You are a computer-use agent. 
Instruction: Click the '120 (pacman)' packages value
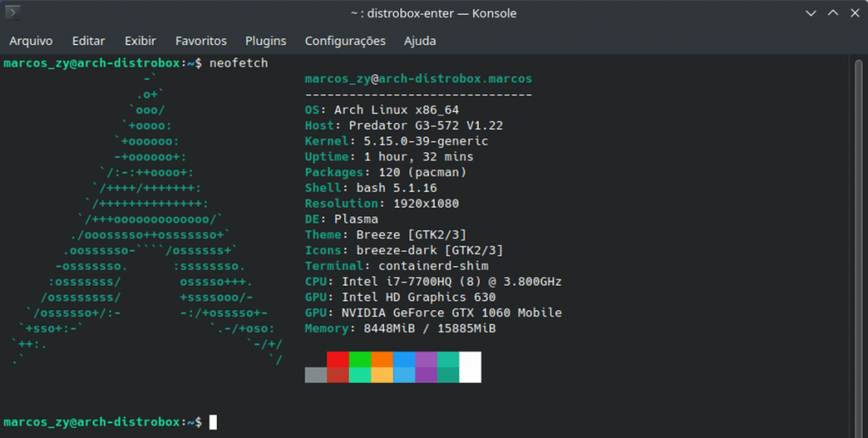(x=422, y=172)
